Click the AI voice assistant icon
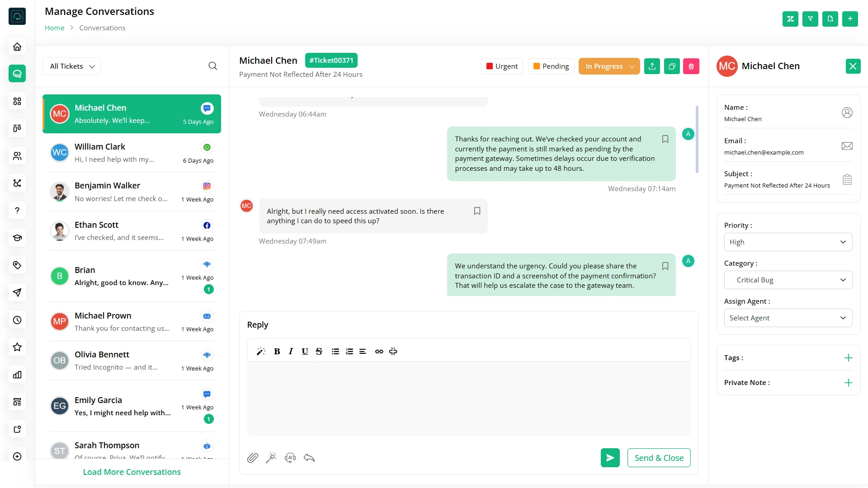868x488 pixels. pyautogui.click(x=290, y=458)
